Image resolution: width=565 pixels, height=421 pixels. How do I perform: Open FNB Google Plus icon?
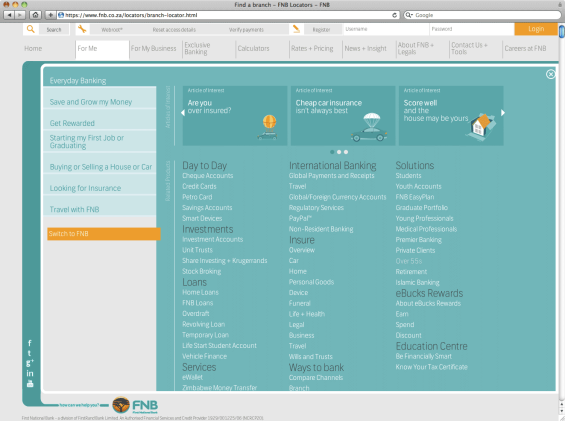30,363
